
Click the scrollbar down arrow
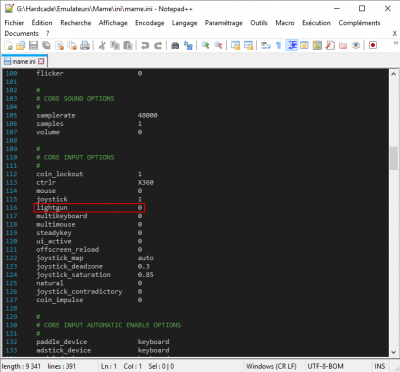coord(393,352)
